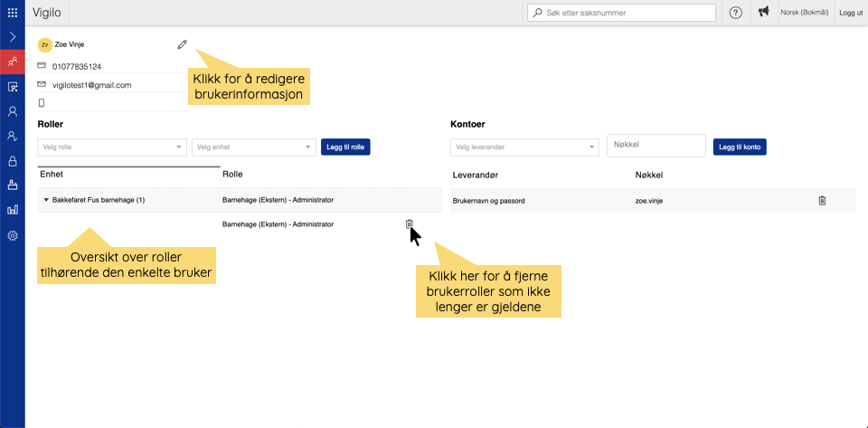
Task: Open the app launcher grid icon
Action: click(x=12, y=13)
